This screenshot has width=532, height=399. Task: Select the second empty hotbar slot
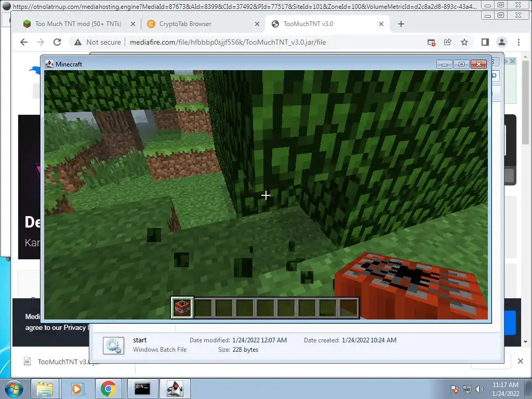pyautogui.click(x=224, y=308)
